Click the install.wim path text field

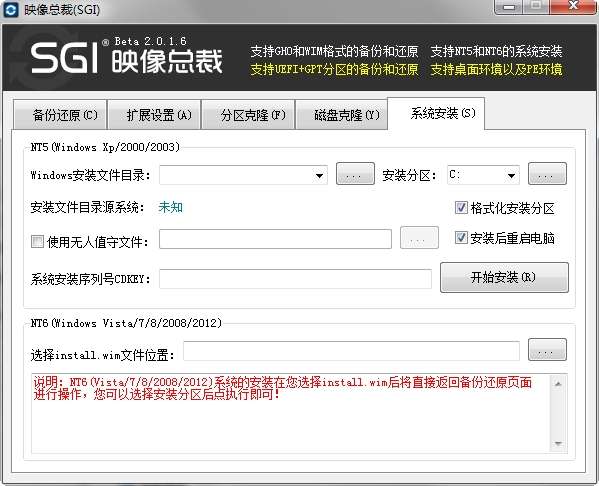click(x=351, y=351)
